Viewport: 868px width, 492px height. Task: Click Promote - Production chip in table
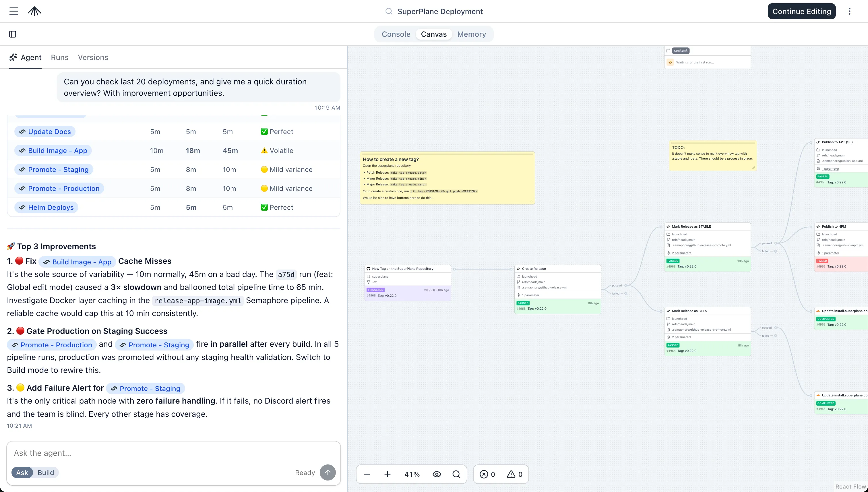pos(59,188)
